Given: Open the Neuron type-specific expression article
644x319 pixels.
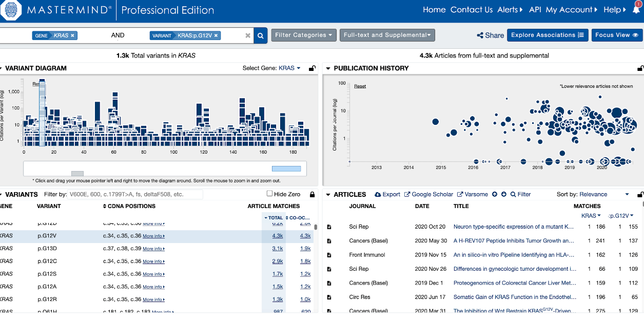Looking at the screenshot, I should (514, 227).
